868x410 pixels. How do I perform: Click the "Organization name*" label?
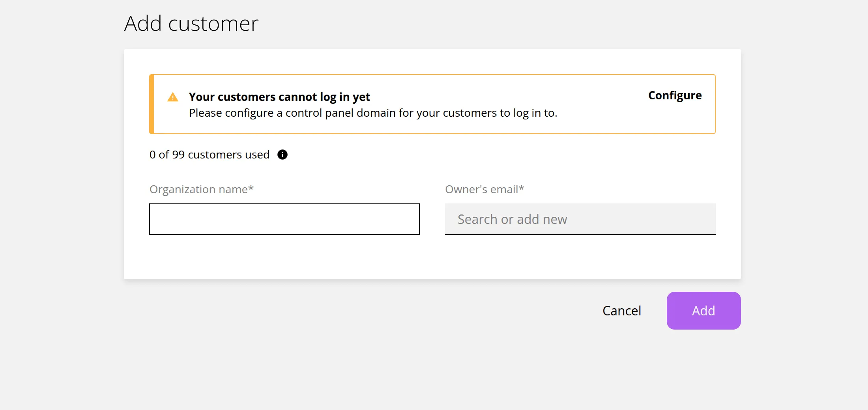point(202,189)
